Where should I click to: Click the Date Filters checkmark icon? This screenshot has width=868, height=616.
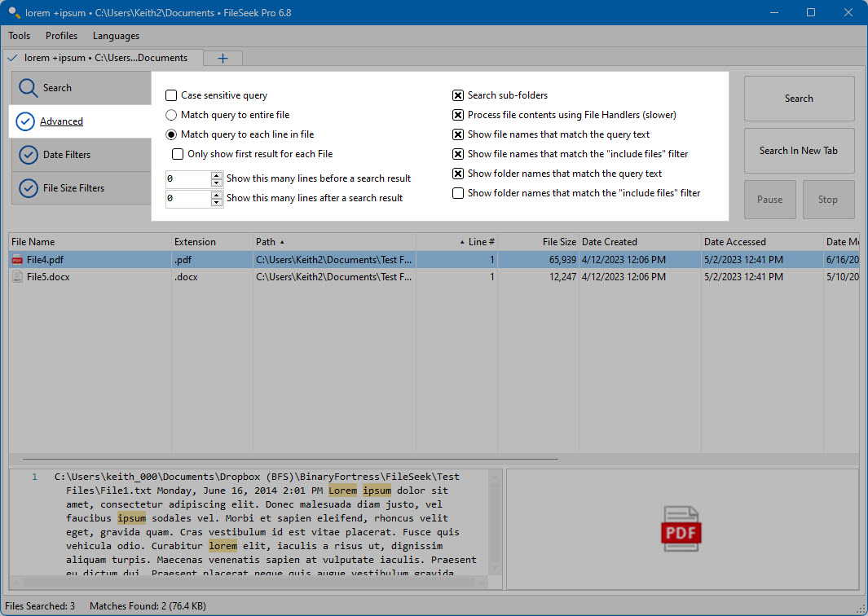pos(29,155)
